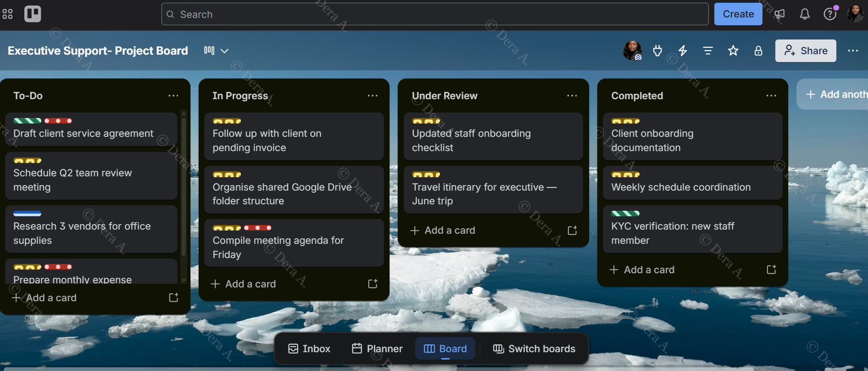Open Switch boards
Image resolution: width=868 pixels, height=371 pixels.
(534, 349)
